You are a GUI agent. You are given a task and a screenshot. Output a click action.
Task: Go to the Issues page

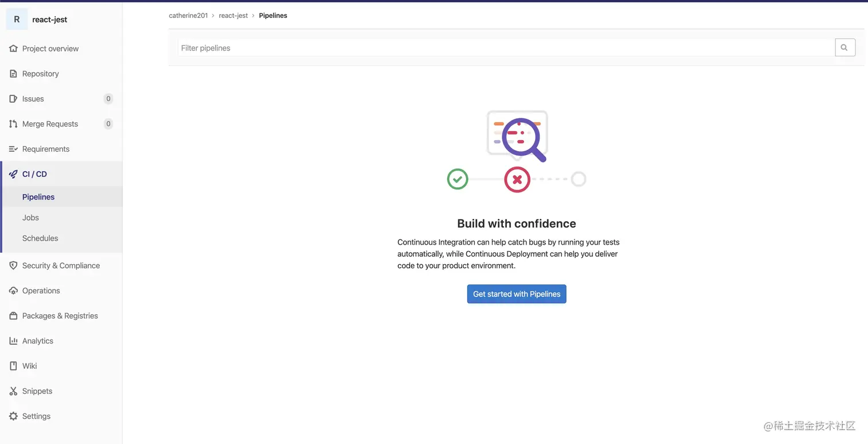(x=33, y=99)
